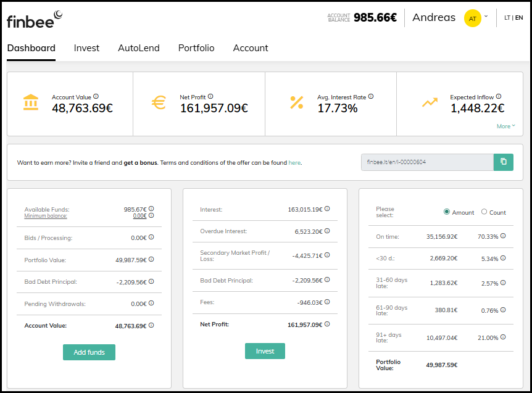The image size is (532, 393).
Task: Click info icon beside Overdue Interest value
Action: [327, 231]
